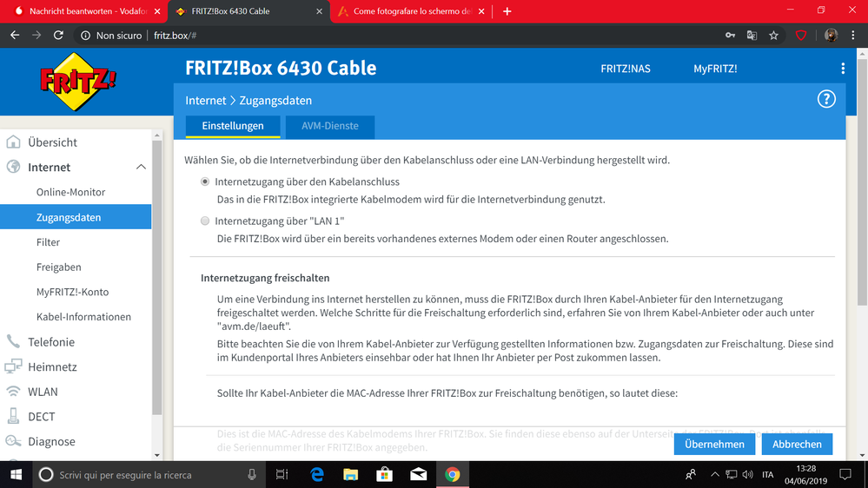Open Freigaben in sidebar
The height and width of the screenshot is (488, 868).
pyautogui.click(x=59, y=267)
